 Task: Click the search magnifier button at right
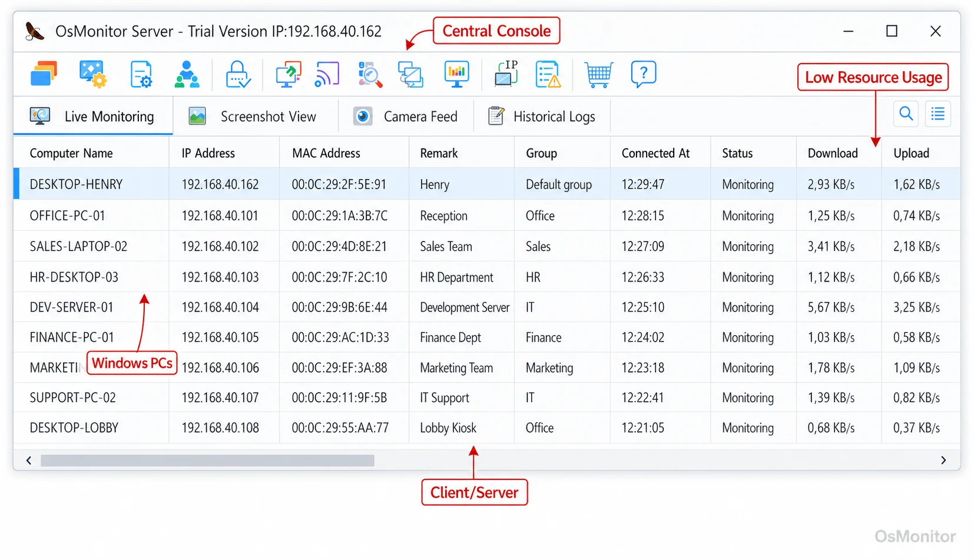pos(906,113)
